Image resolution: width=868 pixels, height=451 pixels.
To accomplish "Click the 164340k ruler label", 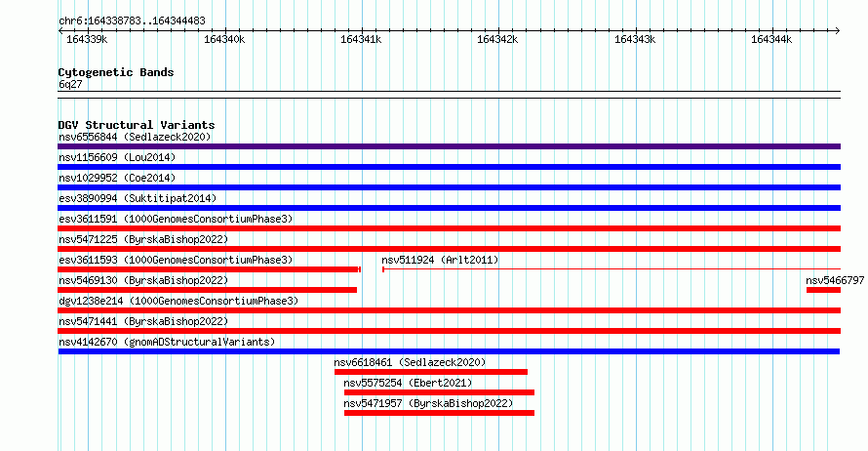I will click(224, 39).
